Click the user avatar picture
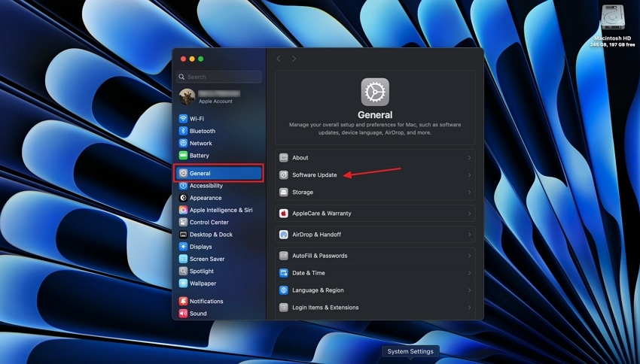This screenshot has height=364, width=640. click(x=187, y=97)
